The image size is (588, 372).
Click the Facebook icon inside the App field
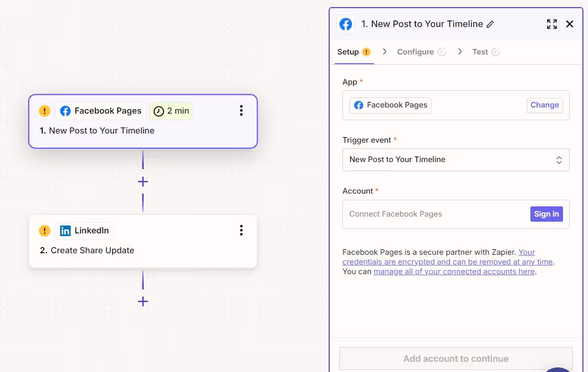tap(359, 105)
